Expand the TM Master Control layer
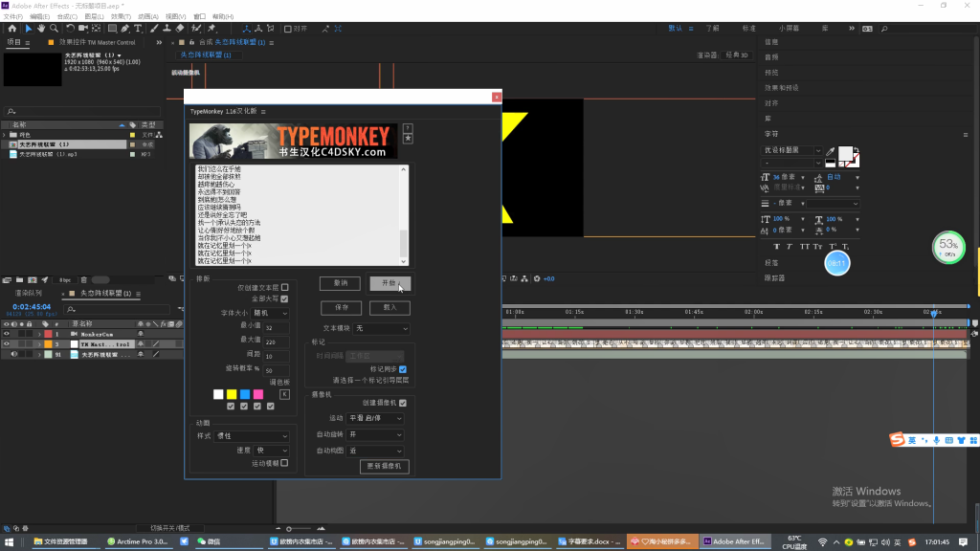 tap(39, 344)
